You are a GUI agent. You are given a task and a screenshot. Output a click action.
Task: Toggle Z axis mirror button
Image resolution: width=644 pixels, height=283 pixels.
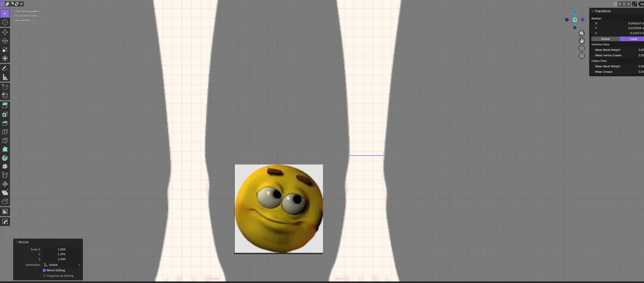click(x=628, y=4)
